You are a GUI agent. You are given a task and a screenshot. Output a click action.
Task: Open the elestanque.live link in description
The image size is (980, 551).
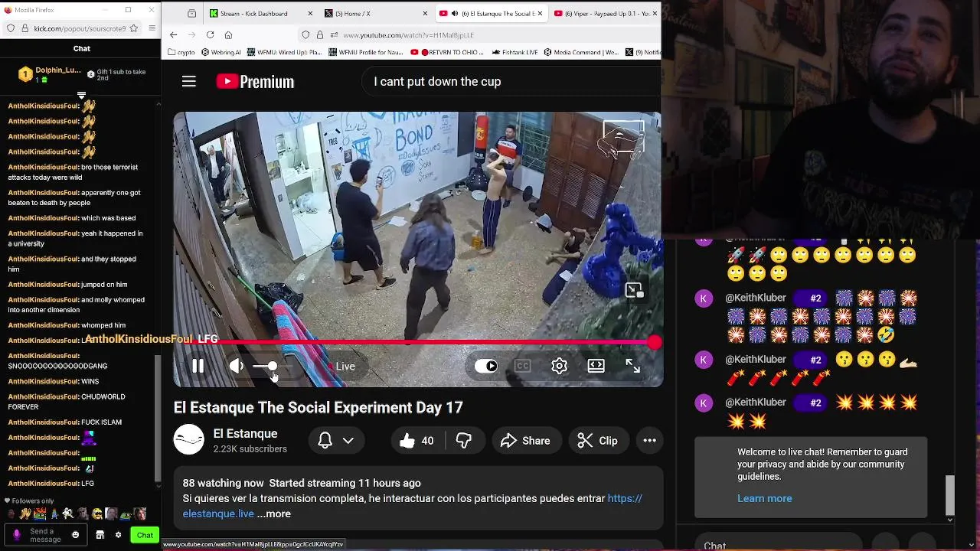412,506
